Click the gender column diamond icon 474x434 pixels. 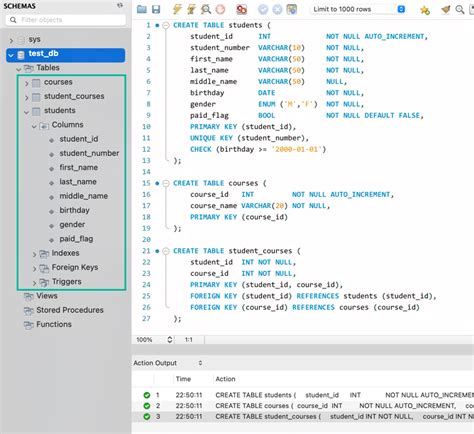(51, 226)
